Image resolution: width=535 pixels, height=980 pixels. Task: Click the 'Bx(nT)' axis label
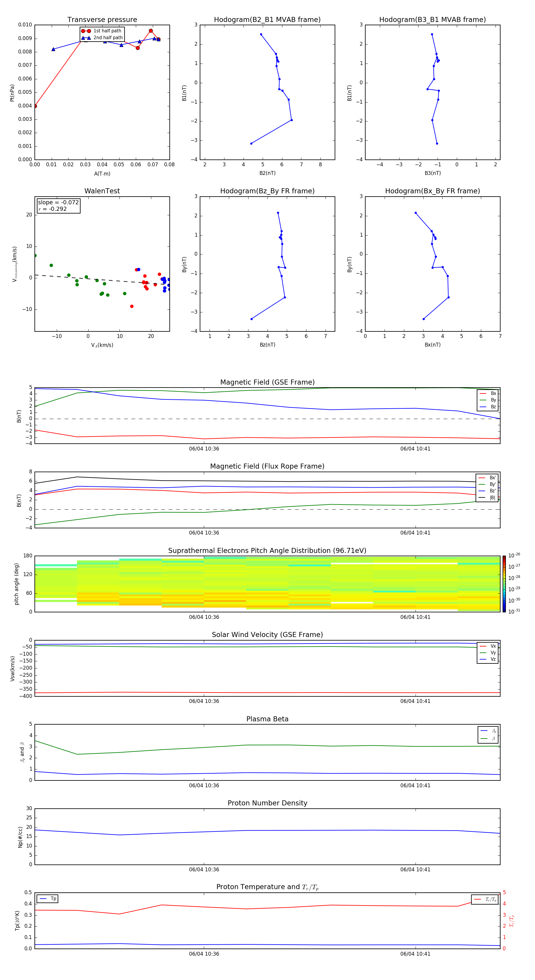tap(432, 345)
